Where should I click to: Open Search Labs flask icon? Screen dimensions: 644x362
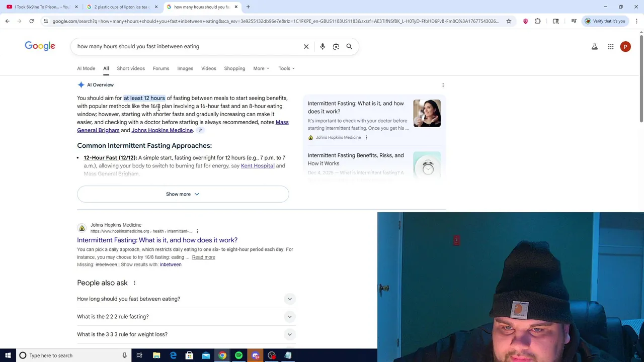tap(595, 47)
